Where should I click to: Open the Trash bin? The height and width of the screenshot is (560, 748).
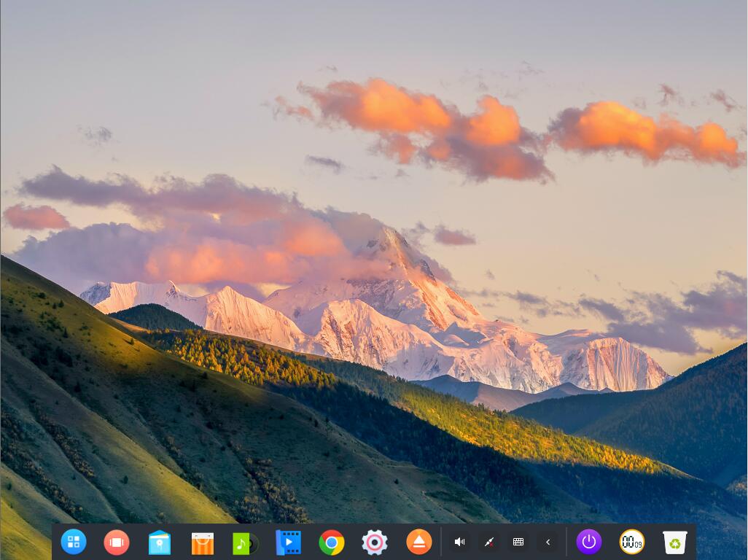click(674, 542)
